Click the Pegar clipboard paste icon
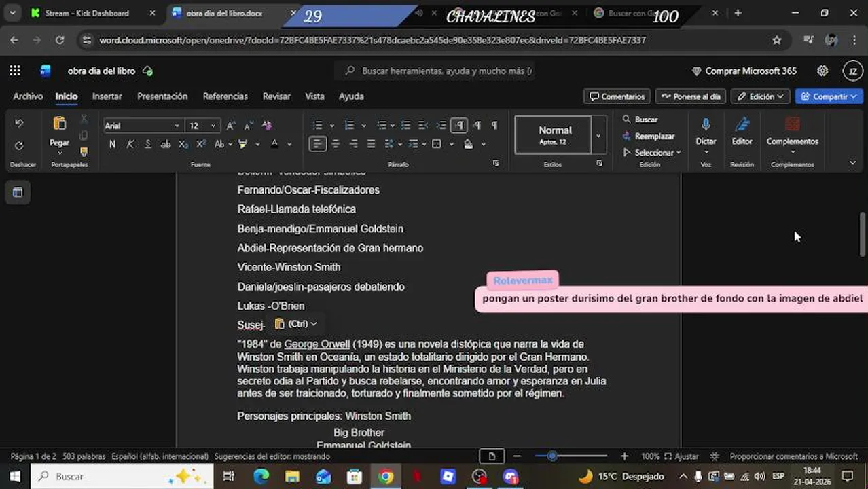868x489 pixels. pos(59,124)
